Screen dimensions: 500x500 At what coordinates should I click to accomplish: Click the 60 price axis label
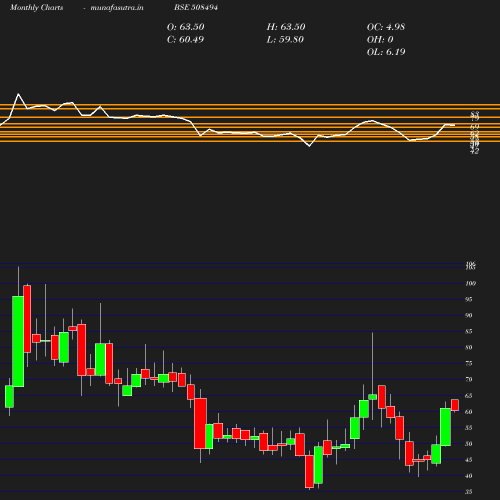pyautogui.click(x=469, y=412)
